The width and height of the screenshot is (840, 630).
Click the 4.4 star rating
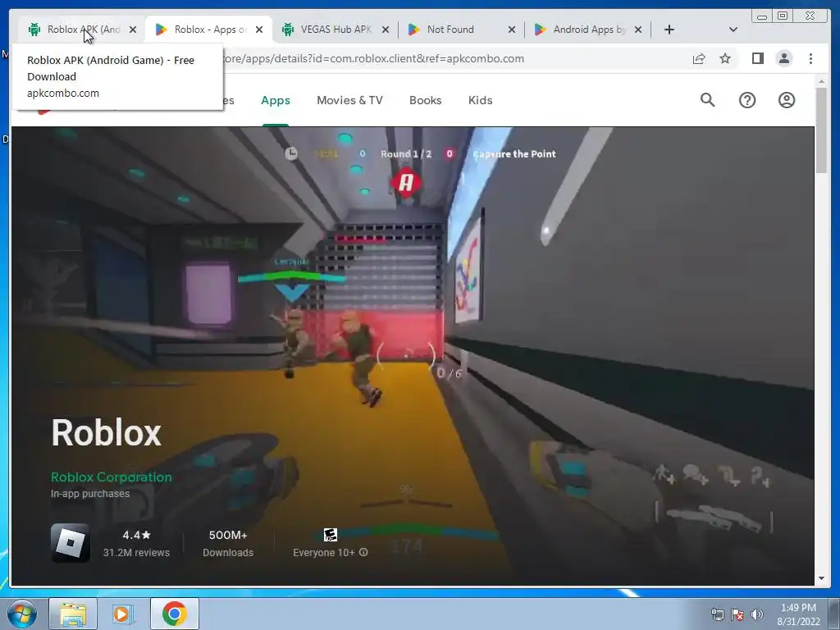pos(137,535)
